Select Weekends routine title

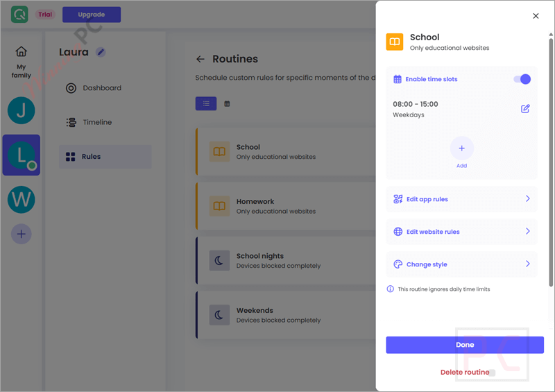255,311
